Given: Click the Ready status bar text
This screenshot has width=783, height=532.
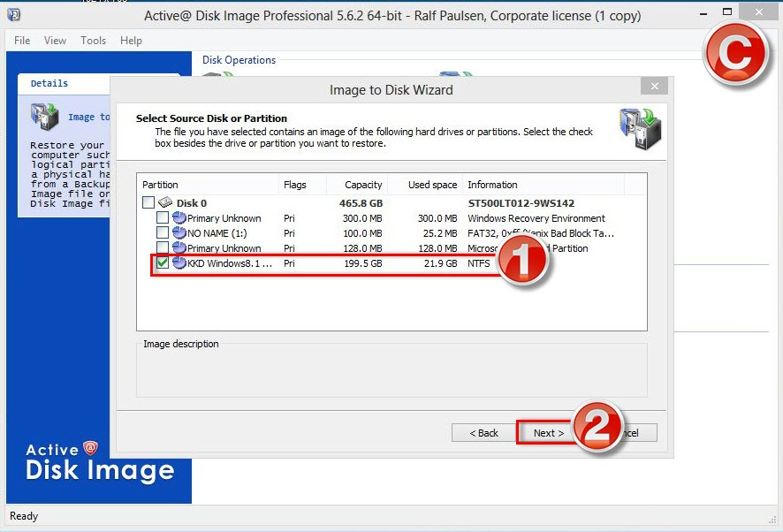Looking at the screenshot, I should pos(24,515).
